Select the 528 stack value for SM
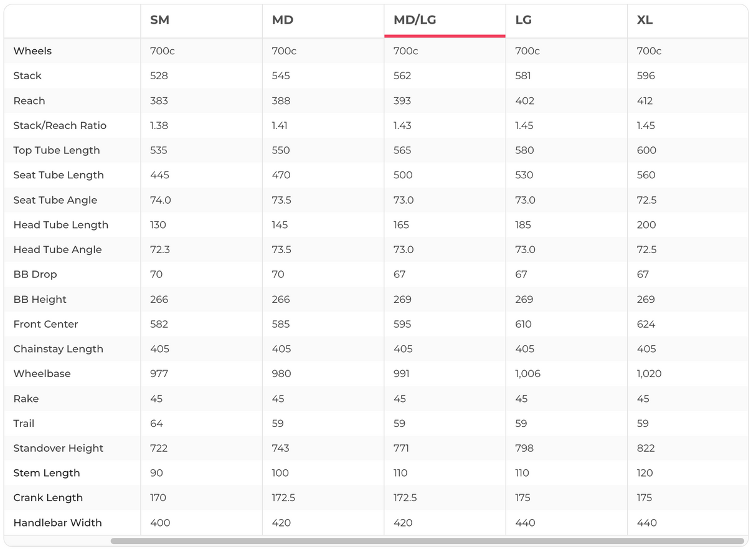Screen dimensions: 756x554 (159, 76)
